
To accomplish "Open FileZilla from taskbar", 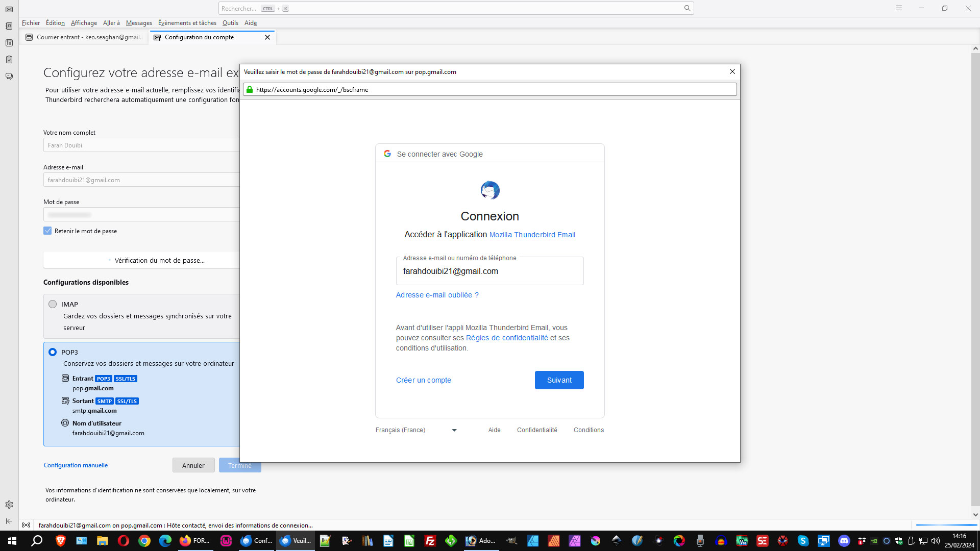I will coord(430,541).
